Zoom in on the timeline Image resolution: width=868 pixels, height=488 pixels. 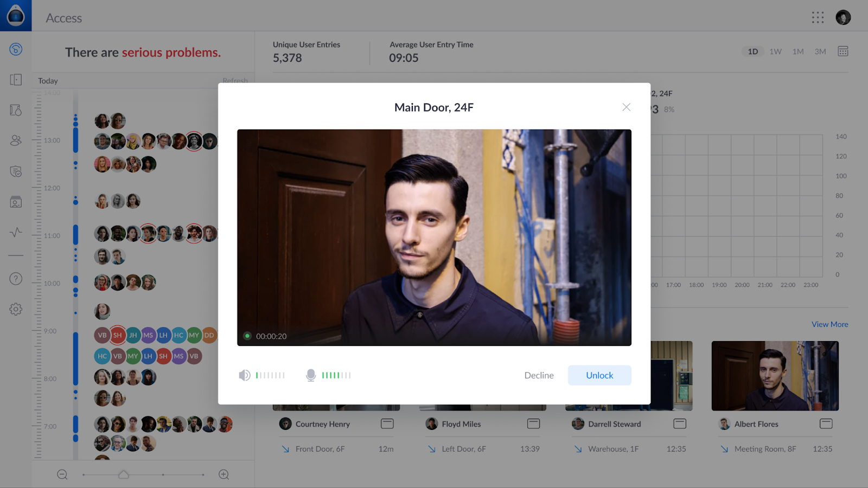point(224,474)
